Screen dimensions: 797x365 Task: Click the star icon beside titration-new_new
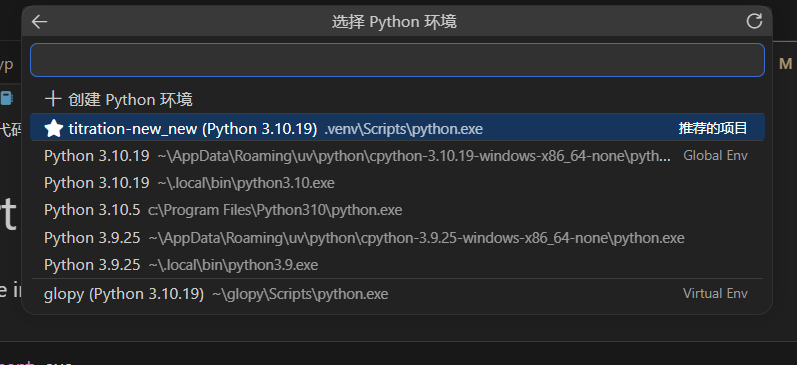53,128
